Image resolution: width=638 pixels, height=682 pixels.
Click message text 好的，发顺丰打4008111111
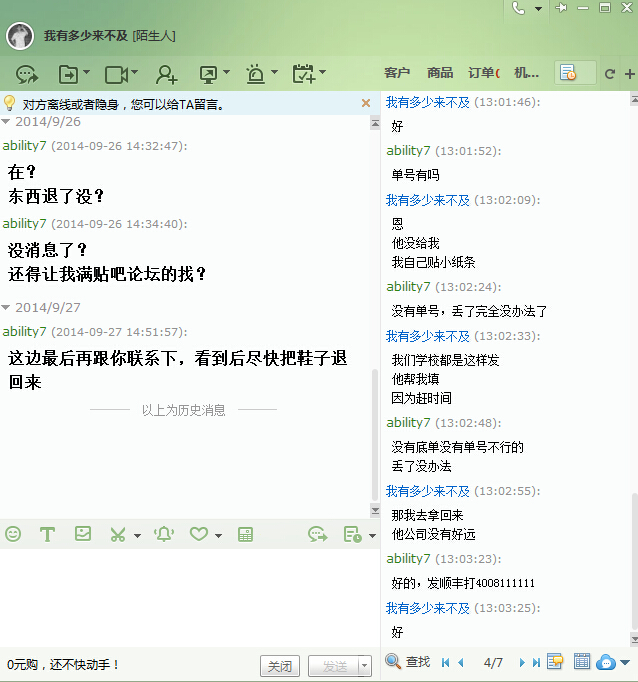[x=463, y=583]
